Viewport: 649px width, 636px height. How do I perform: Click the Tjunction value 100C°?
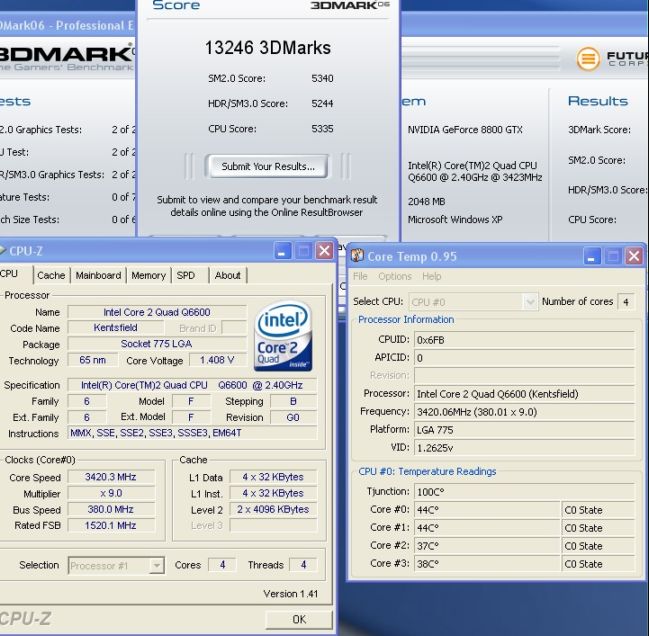coord(524,492)
